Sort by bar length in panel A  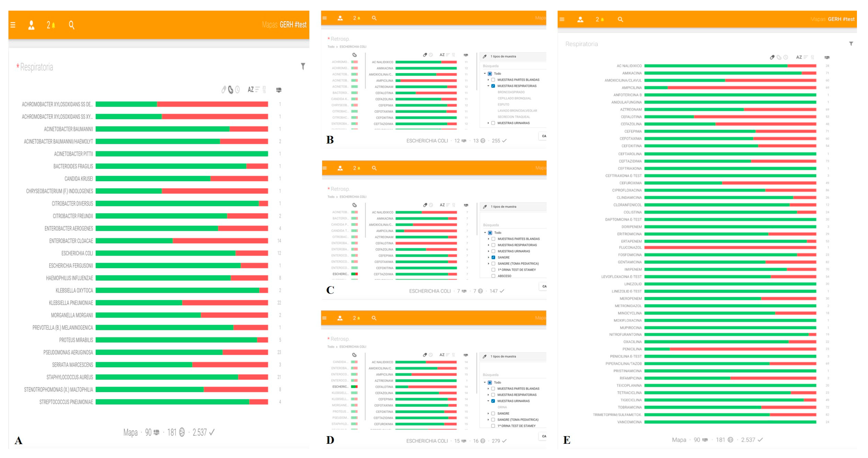coord(257,90)
